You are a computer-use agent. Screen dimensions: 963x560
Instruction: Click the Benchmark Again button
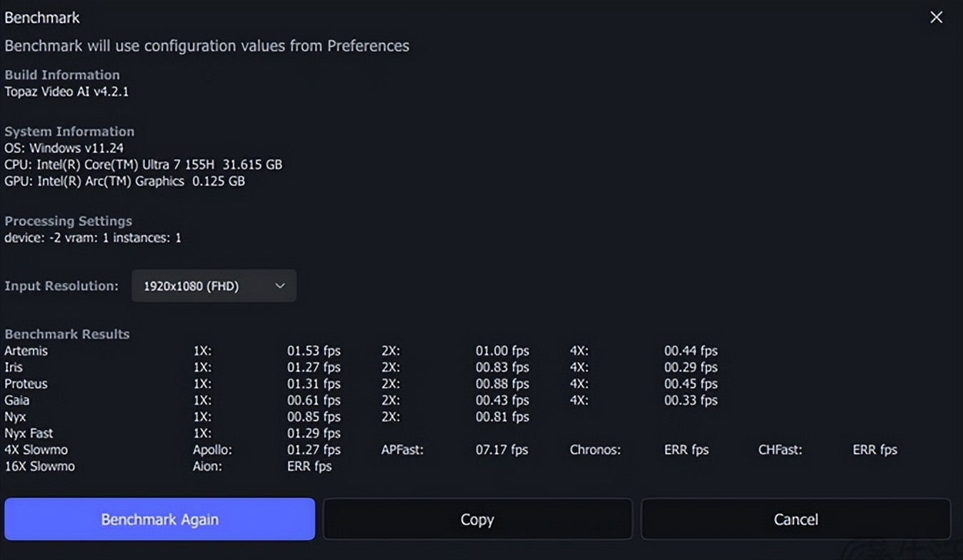(x=159, y=519)
